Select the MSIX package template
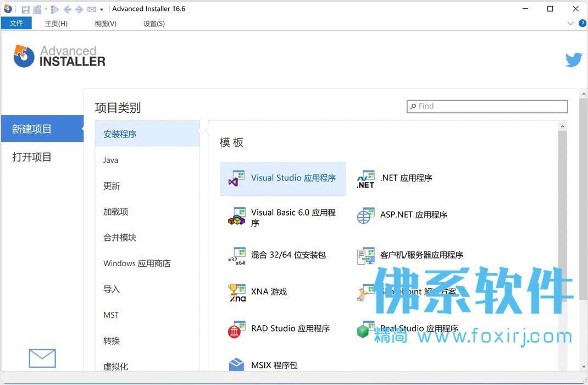 [274, 365]
